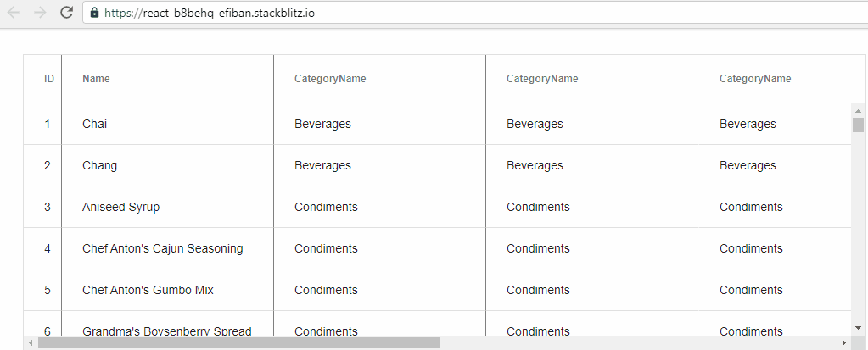Select the Chang row ID cell
This screenshot has width=868, height=350.
click(48, 165)
